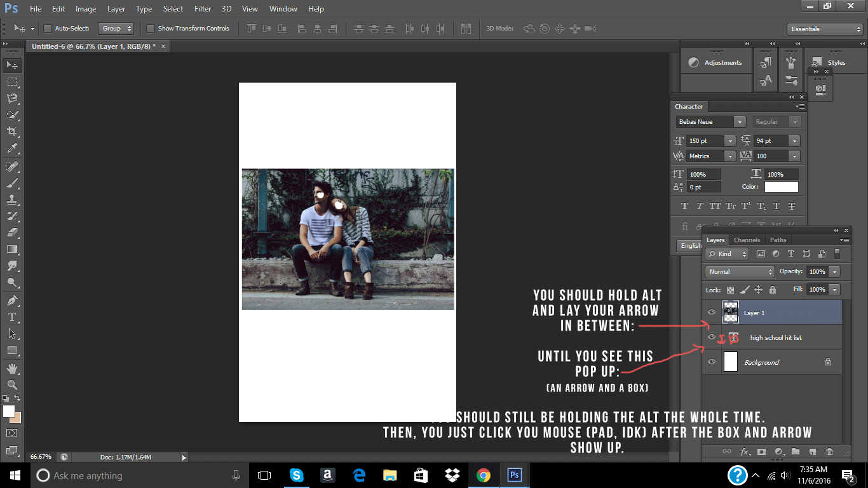
Task: Select the Crop tool
Action: point(11,132)
